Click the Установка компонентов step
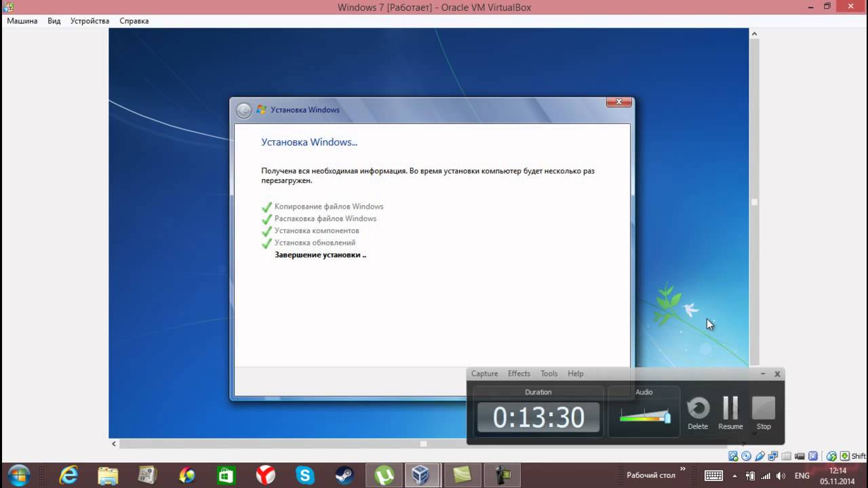The image size is (868, 488). (x=317, y=230)
